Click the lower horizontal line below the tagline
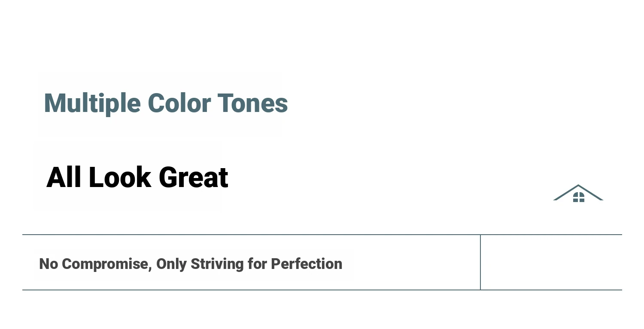This screenshot has height=329, width=644. (251, 290)
